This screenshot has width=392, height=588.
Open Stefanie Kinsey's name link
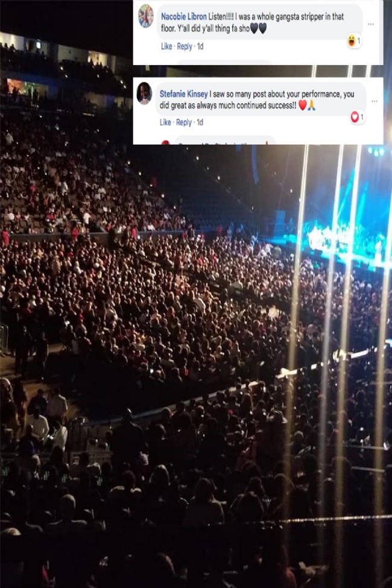(x=183, y=93)
